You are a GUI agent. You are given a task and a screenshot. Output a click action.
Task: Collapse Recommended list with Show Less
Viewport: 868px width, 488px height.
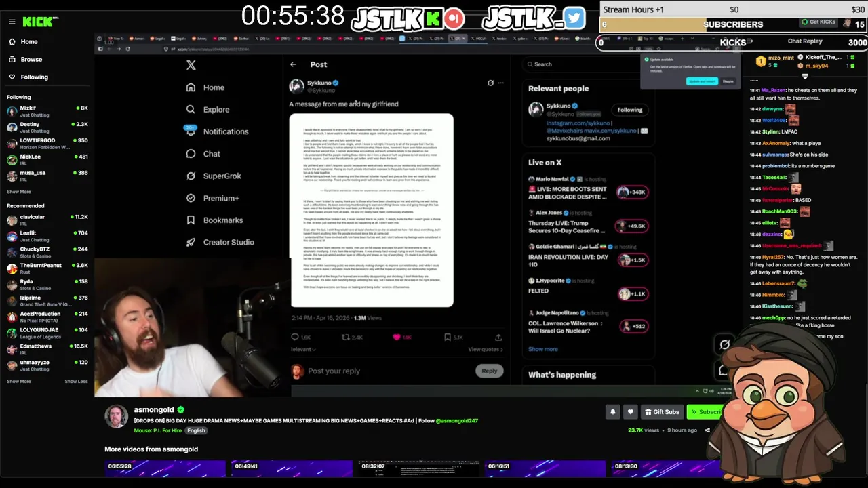(x=76, y=381)
